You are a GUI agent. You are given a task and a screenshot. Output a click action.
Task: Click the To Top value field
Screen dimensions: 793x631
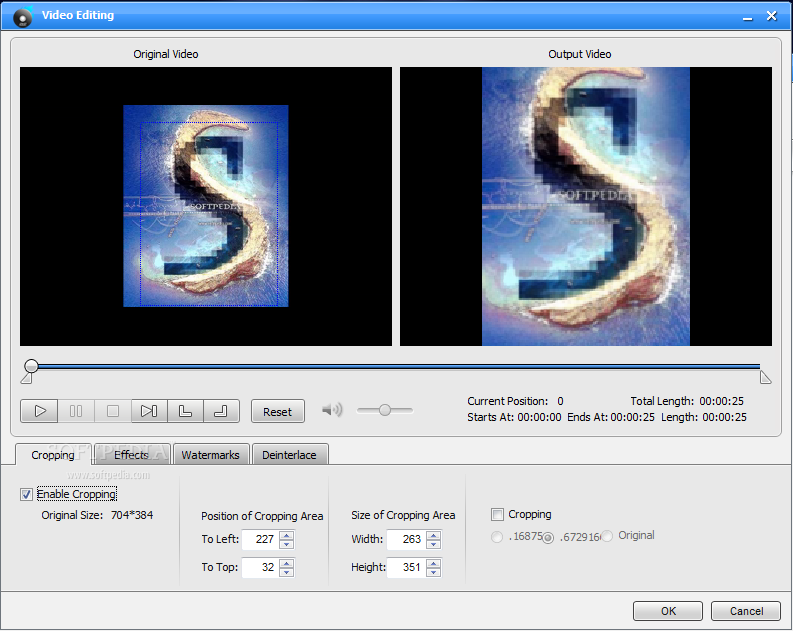coord(260,567)
